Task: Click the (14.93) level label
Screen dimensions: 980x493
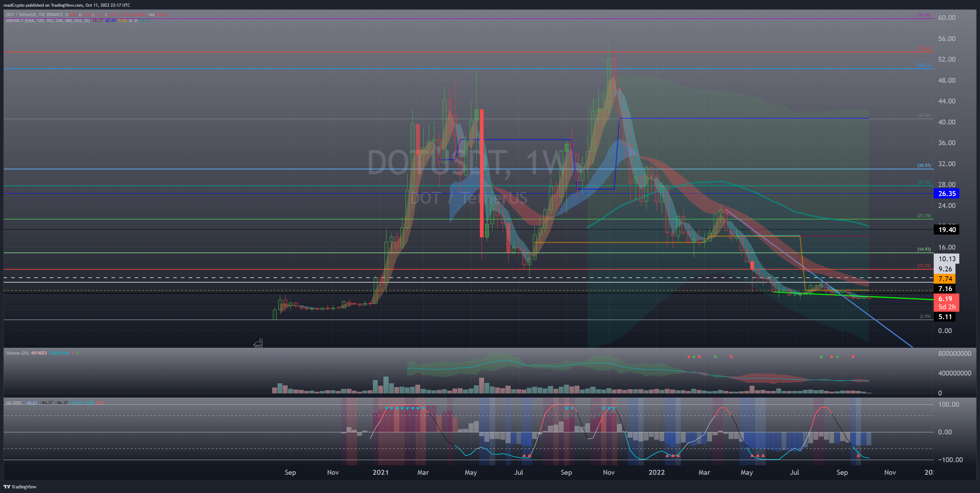Action: coord(924,249)
